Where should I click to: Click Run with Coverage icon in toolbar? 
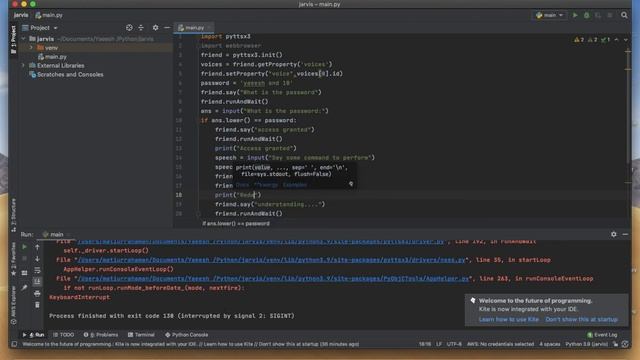point(598,15)
